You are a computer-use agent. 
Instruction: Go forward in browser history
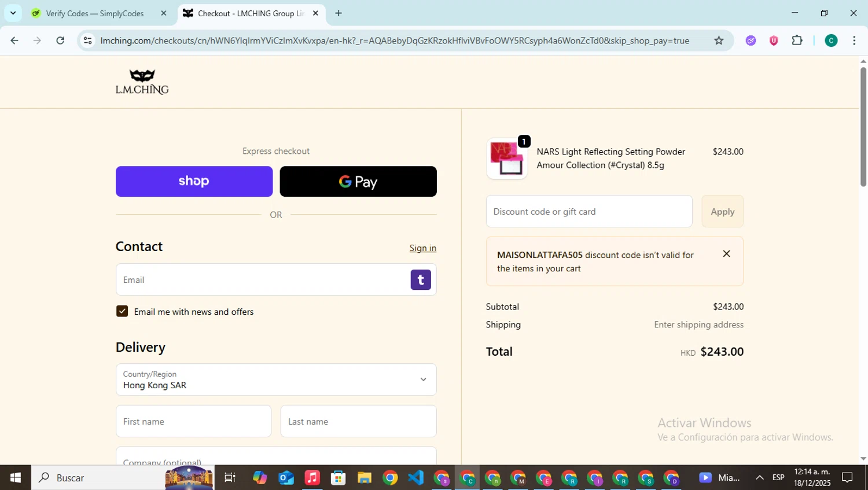click(x=37, y=40)
